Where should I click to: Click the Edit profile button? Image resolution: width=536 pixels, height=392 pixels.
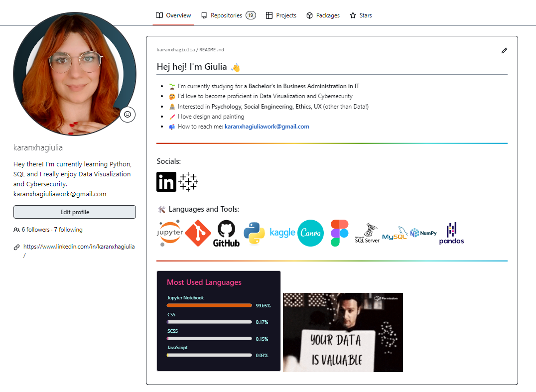tap(75, 212)
